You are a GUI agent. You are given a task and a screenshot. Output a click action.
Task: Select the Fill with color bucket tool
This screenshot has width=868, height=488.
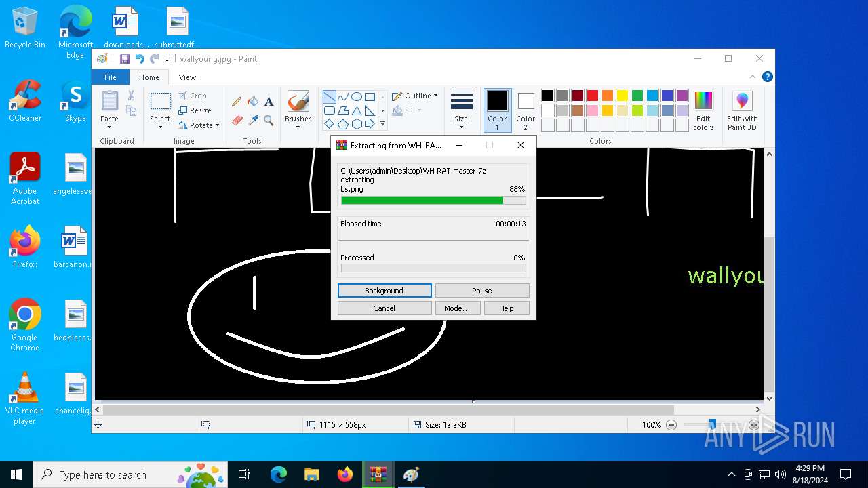[253, 102]
